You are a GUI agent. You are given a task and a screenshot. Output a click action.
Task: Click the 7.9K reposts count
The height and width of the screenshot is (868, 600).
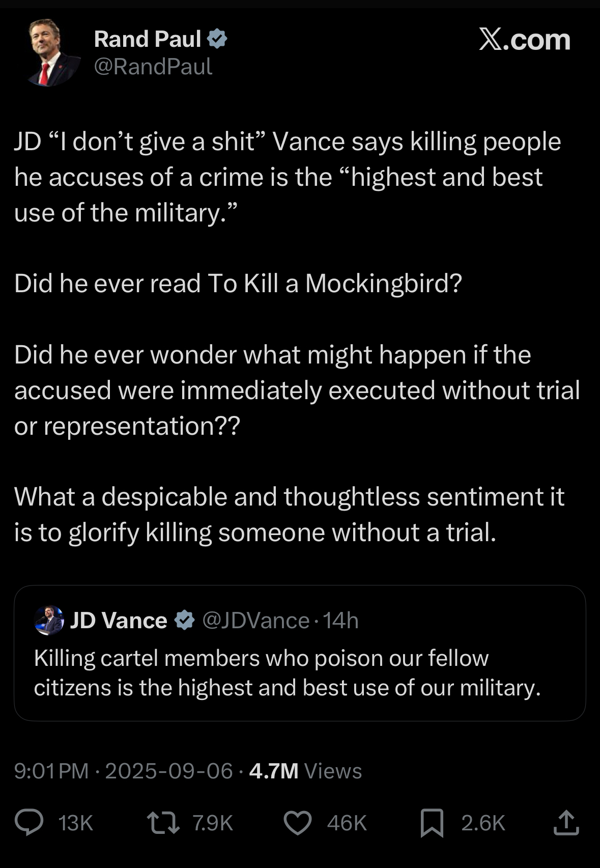213,823
